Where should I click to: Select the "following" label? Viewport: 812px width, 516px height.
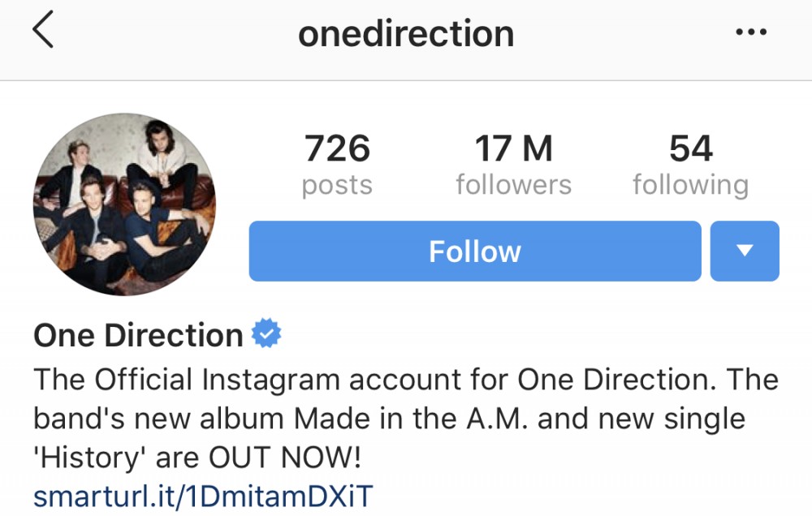690,185
